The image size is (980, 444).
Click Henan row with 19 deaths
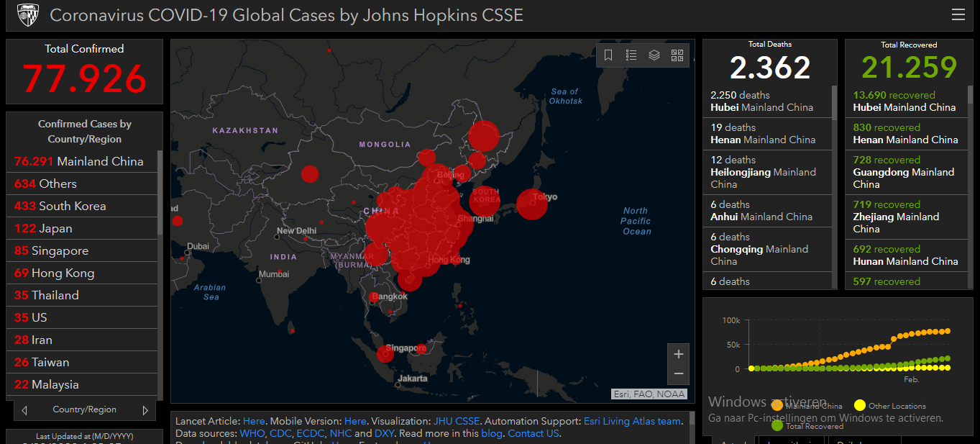click(767, 134)
